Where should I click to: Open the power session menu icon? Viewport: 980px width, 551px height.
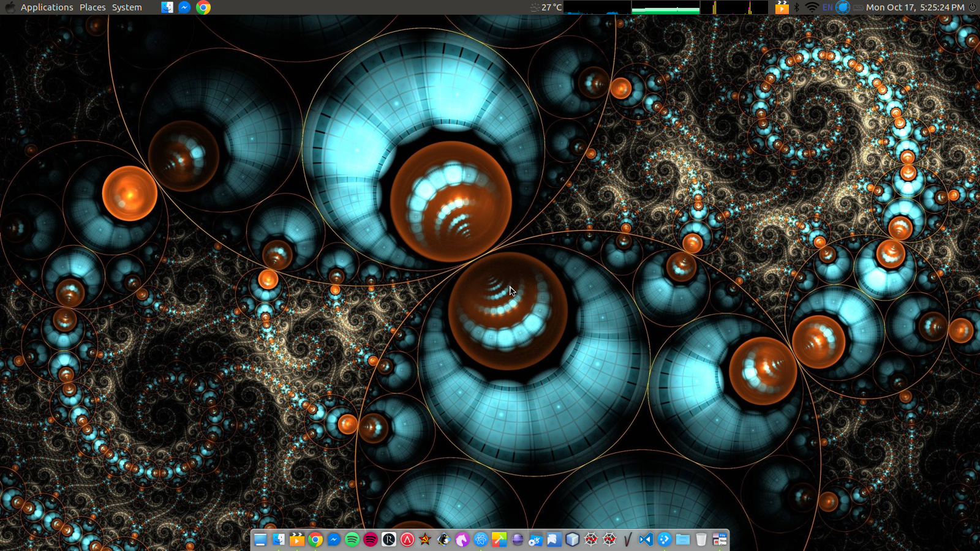click(x=972, y=7)
